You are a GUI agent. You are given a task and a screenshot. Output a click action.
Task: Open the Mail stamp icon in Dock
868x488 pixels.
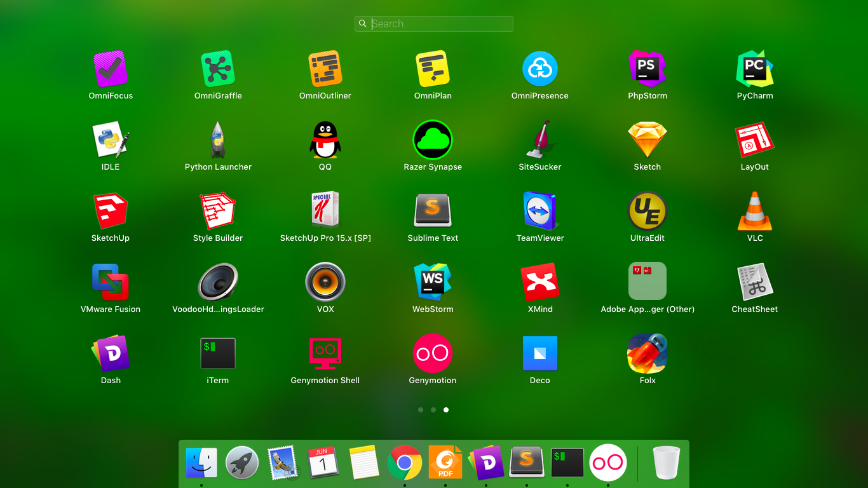pos(283,463)
